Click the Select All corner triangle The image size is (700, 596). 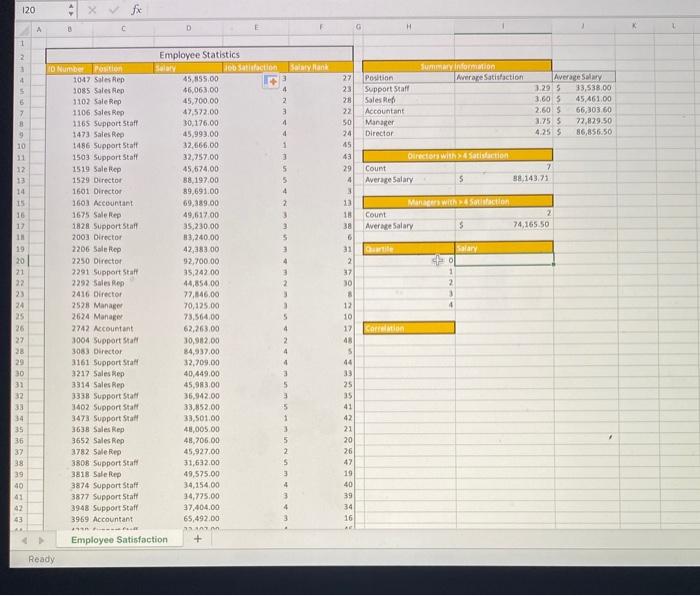click(x=24, y=29)
